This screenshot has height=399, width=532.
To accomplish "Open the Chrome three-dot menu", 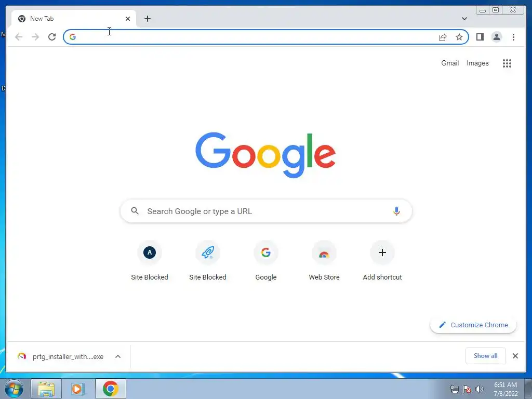I will [513, 37].
